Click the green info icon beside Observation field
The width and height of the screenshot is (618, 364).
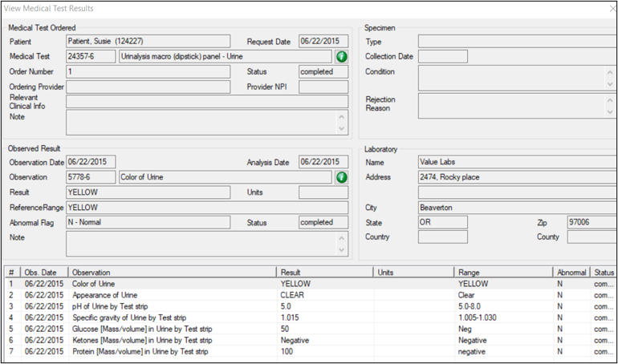click(x=341, y=177)
